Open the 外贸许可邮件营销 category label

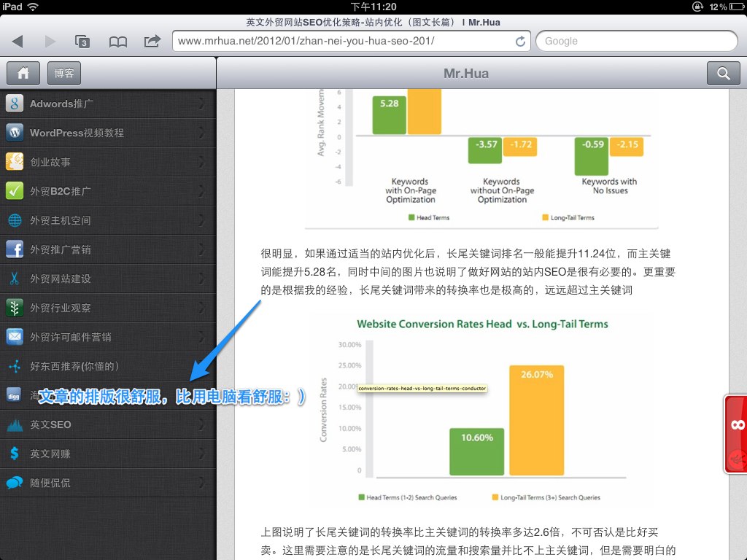tap(71, 337)
